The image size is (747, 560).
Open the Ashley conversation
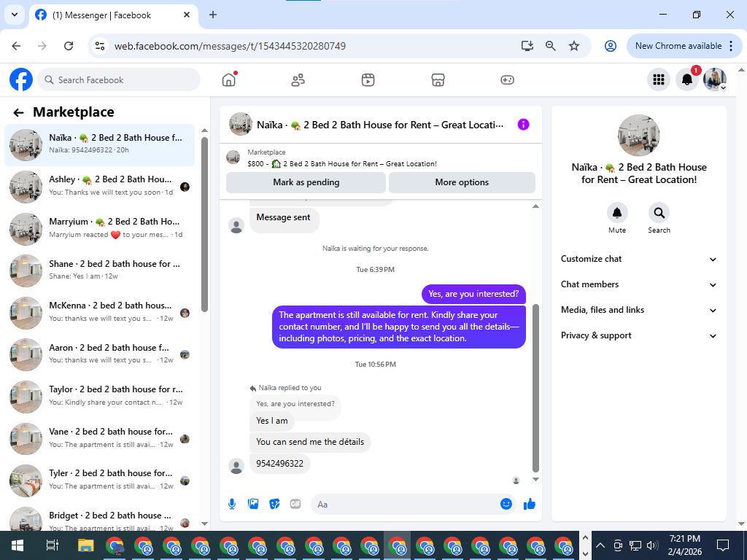pos(99,187)
